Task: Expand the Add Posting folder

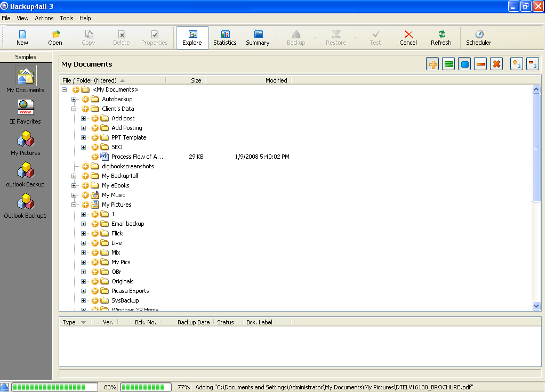Action: click(84, 128)
